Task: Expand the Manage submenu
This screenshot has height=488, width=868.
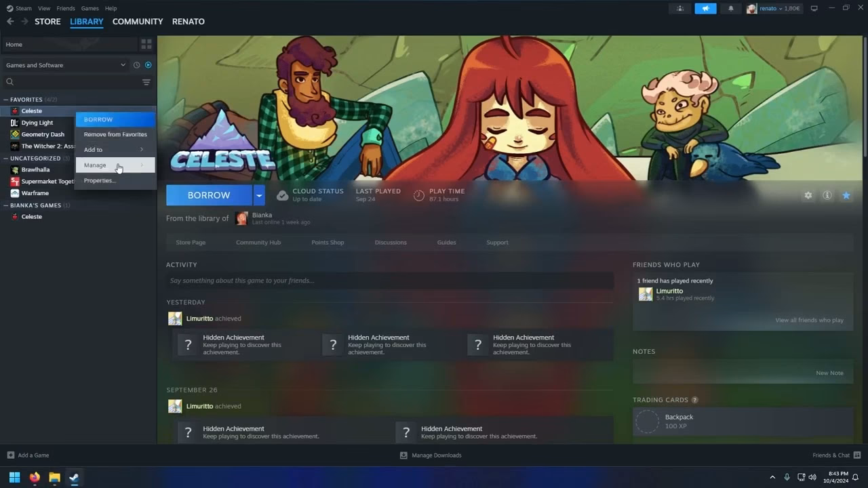Action: [x=115, y=165]
